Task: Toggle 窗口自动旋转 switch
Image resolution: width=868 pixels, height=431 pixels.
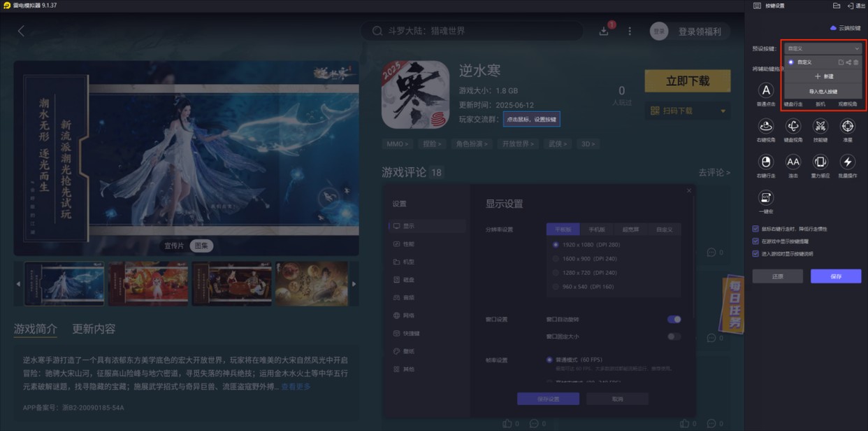Action: [674, 320]
